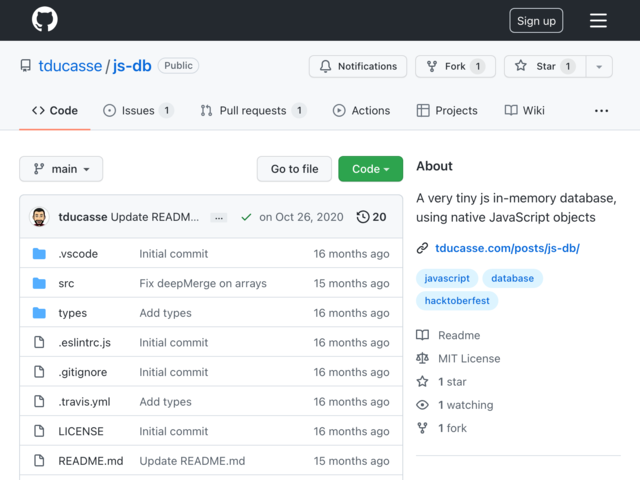Expand the Star lists dropdown arrow
The width and height of the screenshot is (640, 480).
point(599,66)
